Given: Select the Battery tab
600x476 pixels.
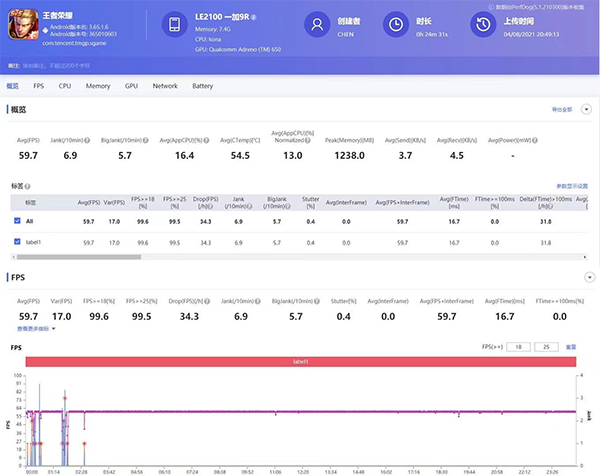Looking at the screenshot, I should click(x=202, y=86).
